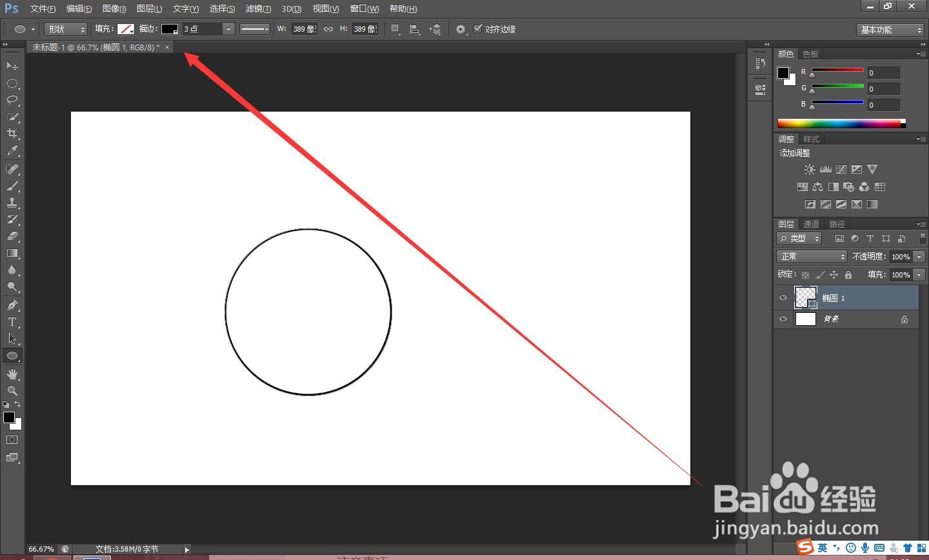
Task: Open the 类型 layer filter dropdown
Action: click(799, 239)
